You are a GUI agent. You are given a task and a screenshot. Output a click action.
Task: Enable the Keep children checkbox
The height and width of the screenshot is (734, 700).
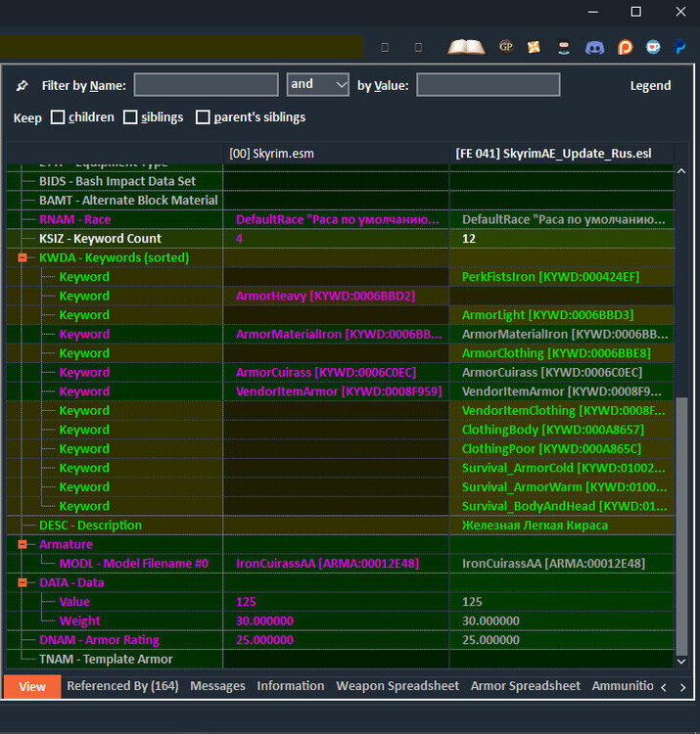(x=58, y=117)
